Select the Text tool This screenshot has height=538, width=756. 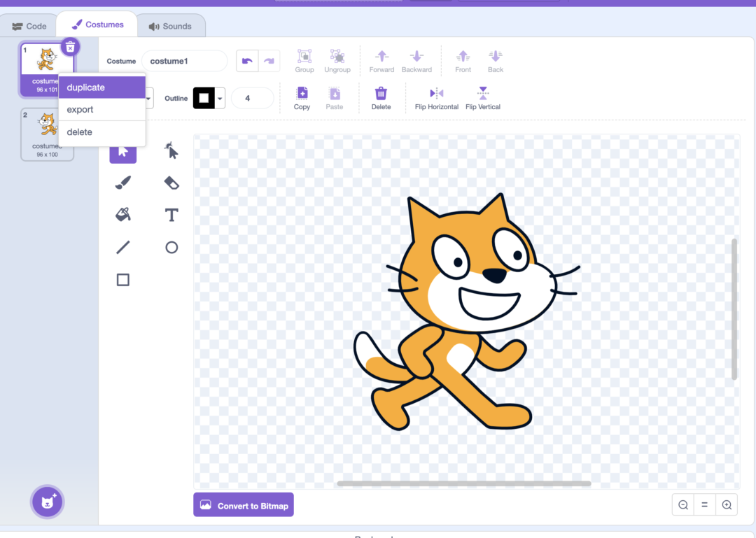(171, 215)
